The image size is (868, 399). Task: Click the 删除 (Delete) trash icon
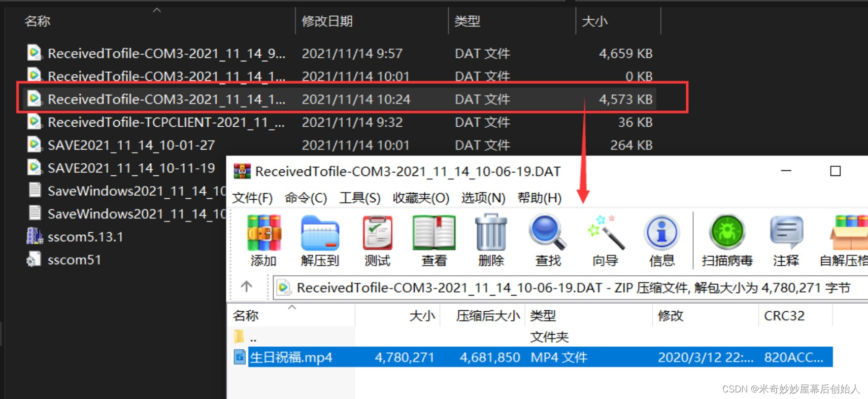coord(491,233)
